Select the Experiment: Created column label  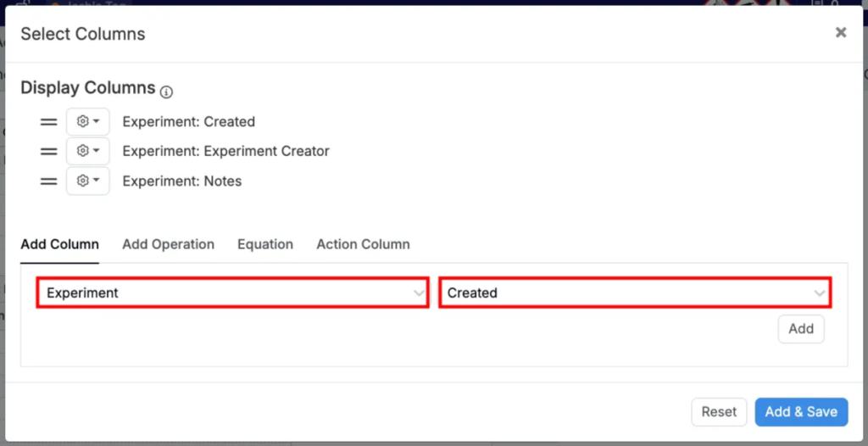188,122
